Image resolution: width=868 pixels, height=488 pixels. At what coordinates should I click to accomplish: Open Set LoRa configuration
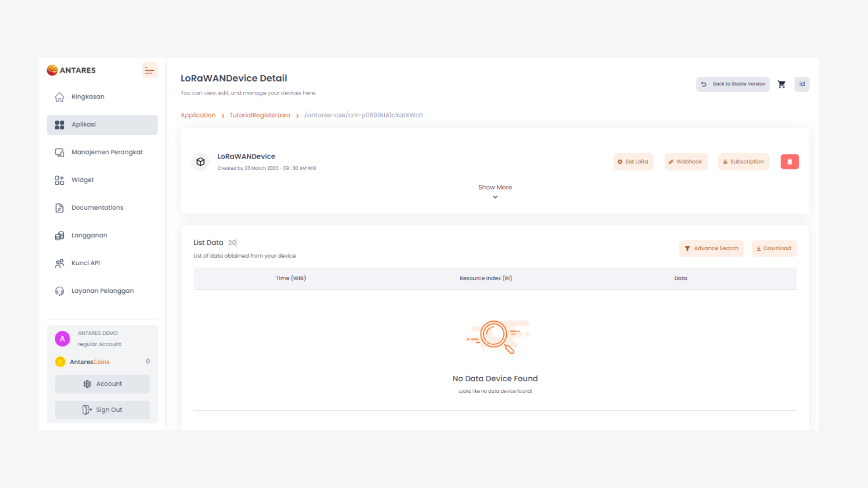coord(633,162)
